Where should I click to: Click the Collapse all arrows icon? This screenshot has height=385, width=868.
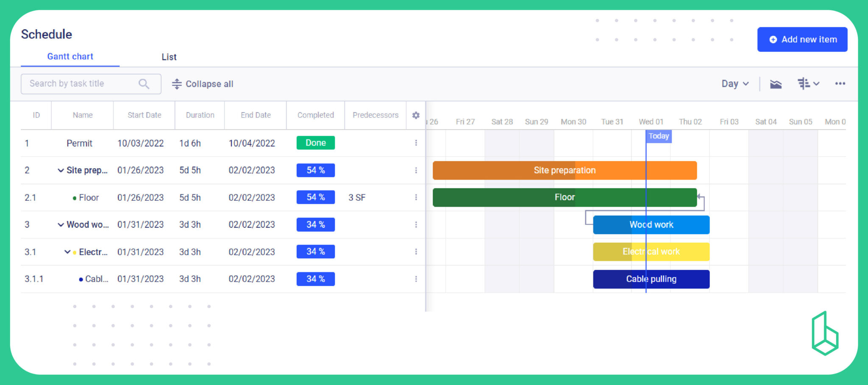(x=177, y=83)
